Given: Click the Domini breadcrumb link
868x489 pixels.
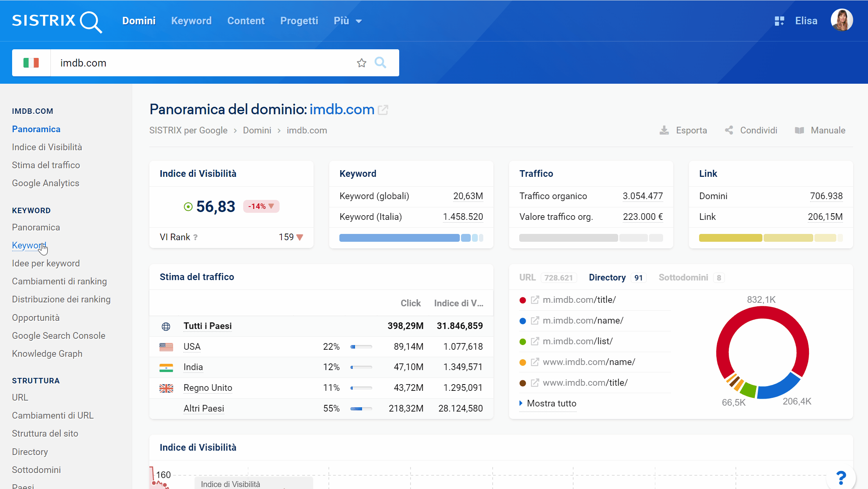Looking at the screenshot, I should tap(257, 130).
